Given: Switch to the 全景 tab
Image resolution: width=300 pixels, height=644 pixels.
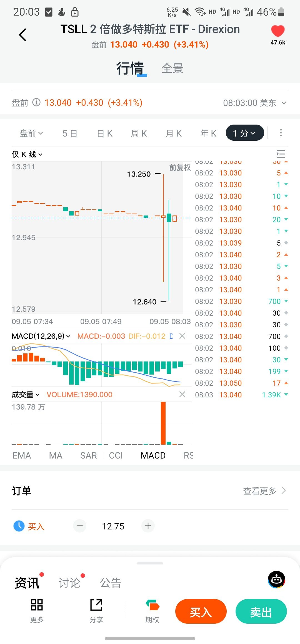Looking at the screenshot, I should pos(172,68).
